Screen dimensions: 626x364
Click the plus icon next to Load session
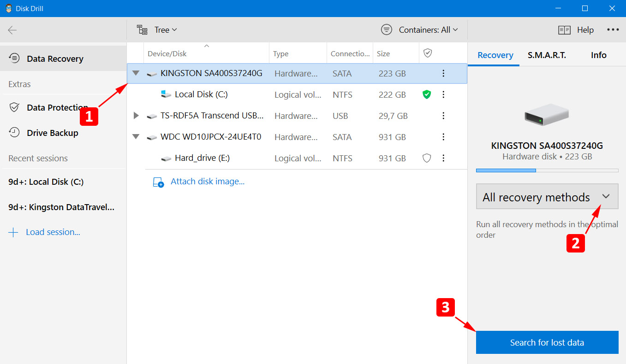(x=13, y=232)
